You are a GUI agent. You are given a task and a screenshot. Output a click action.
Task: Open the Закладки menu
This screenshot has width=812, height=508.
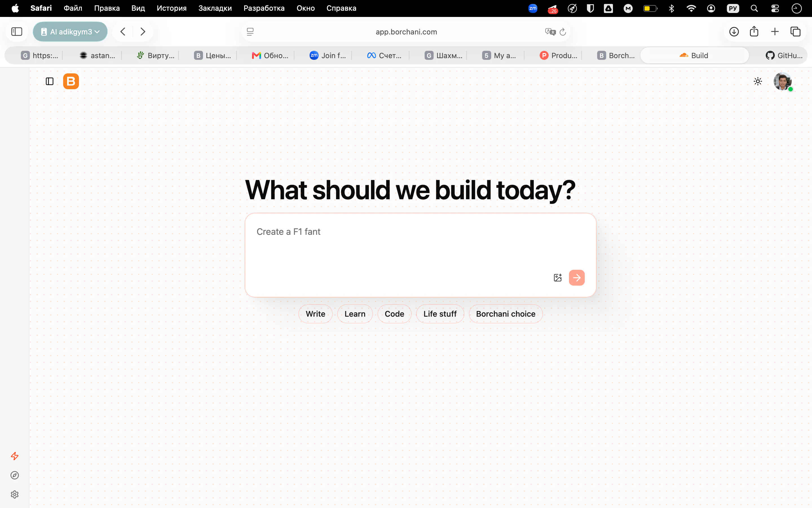(215, 8)
